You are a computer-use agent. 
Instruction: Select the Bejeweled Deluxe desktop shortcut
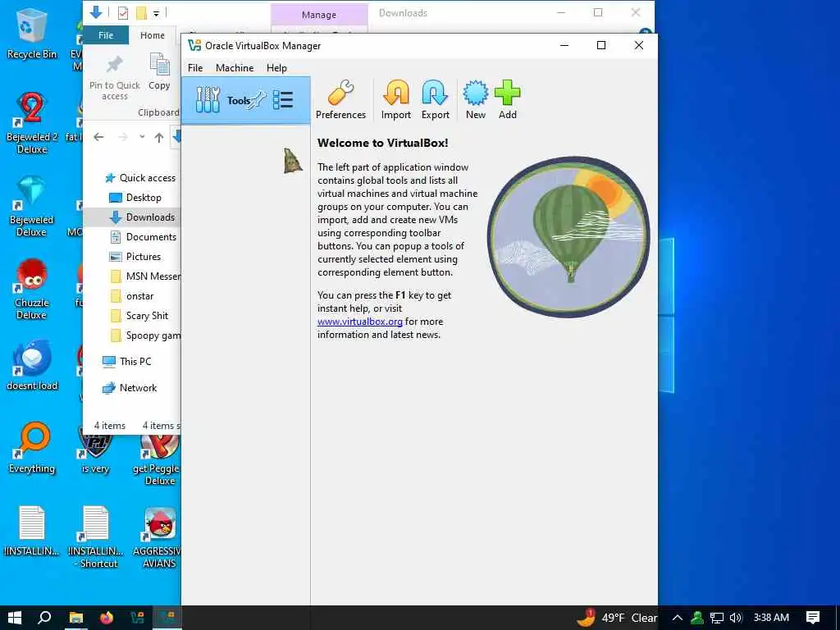pos(32,206)
